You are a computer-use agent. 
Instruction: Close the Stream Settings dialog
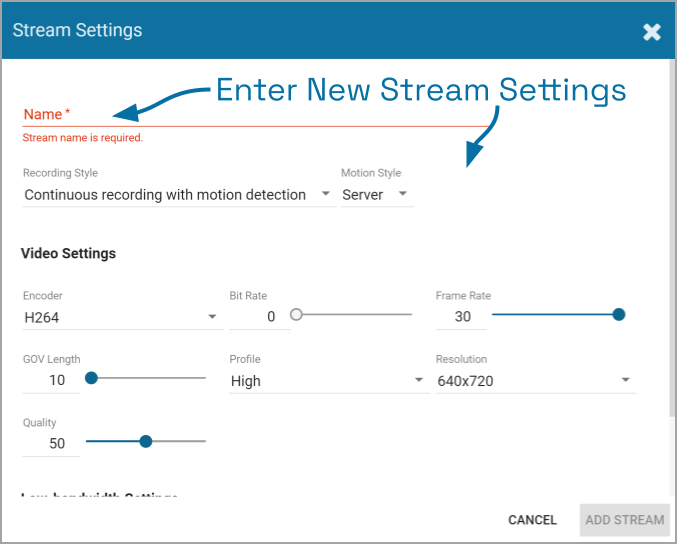(652, 32)
